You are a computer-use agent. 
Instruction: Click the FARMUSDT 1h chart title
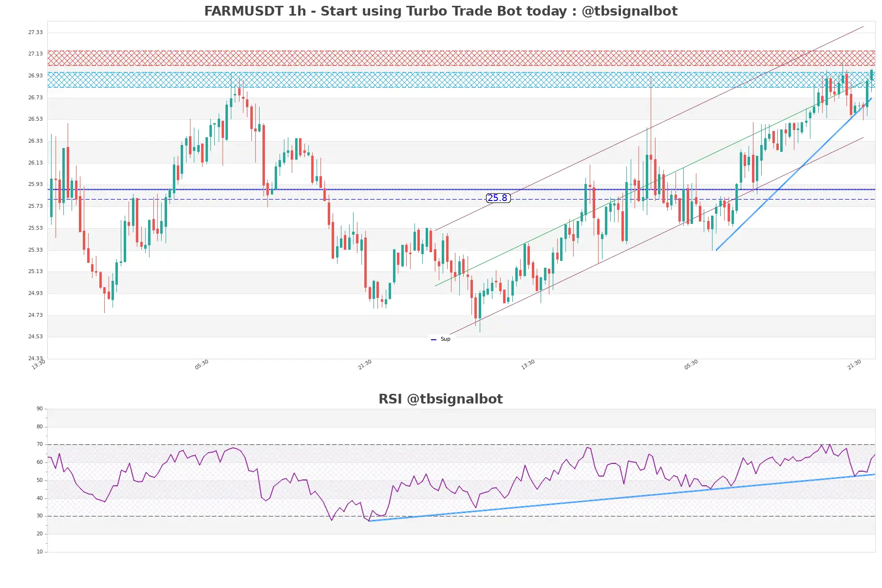[441, 11]
